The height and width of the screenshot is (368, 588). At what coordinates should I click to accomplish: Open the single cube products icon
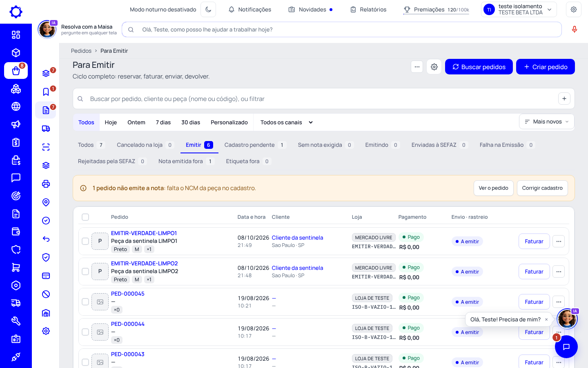click(x=16, y=53)
